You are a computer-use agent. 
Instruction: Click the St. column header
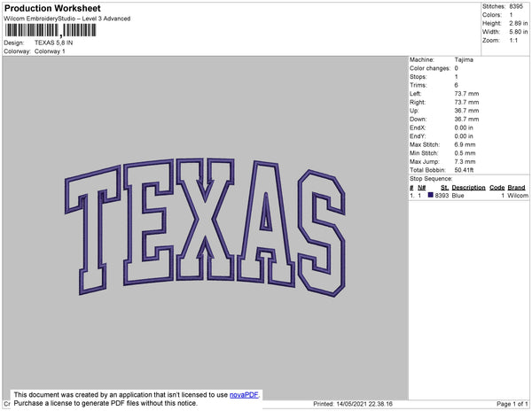click(443, 188)
